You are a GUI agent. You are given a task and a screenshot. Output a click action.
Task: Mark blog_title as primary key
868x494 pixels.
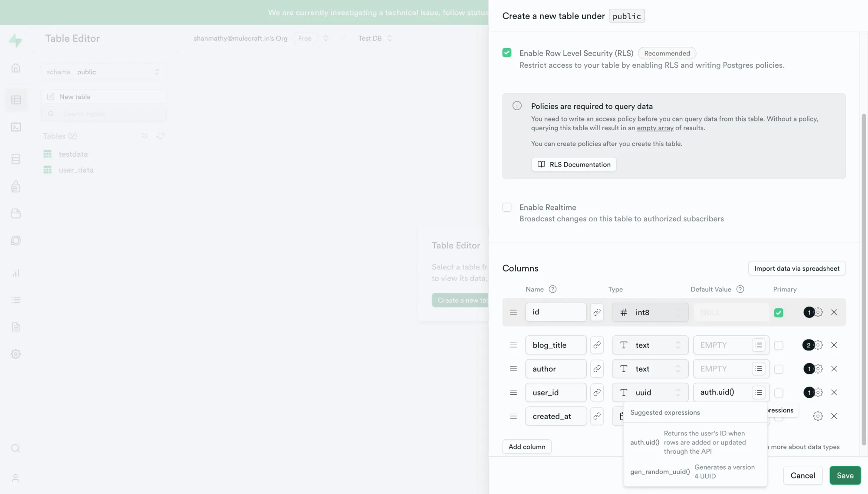point(779,346)
